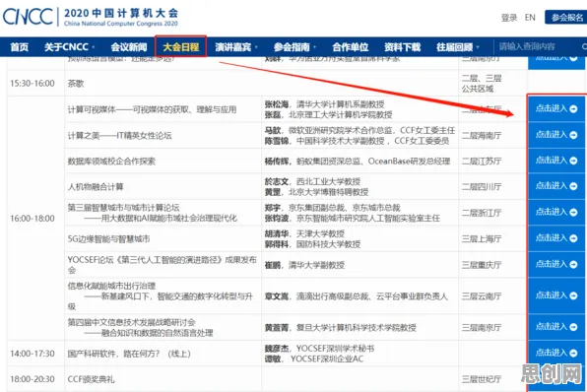Enter 第三届智慧城市 forum via 点击进入
587x392 pixels.
pos(555,213)
